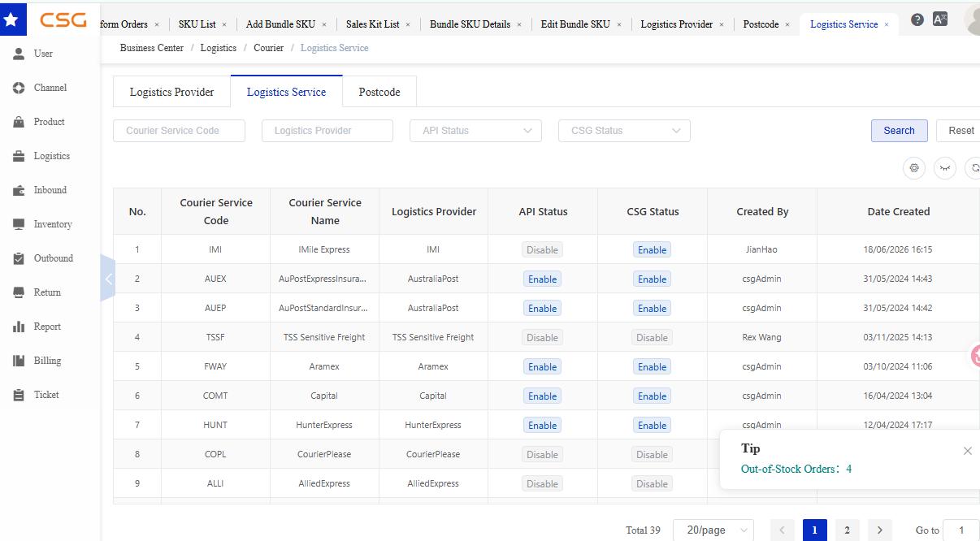Toggle ALLI API Status Disable tag
The height and width of the screenshot is (541, 980).
pyautogui.click(x=542, y=484)
